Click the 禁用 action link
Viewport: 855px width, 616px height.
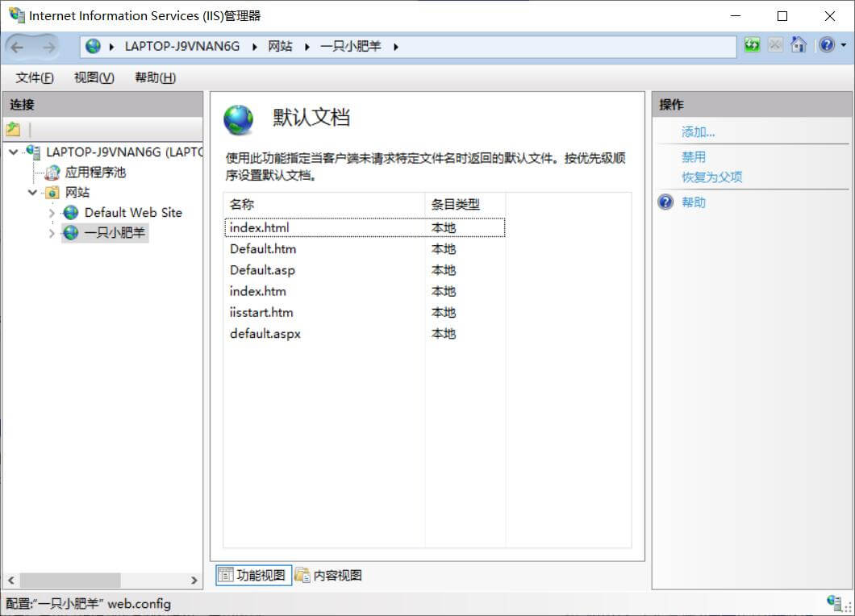point(694,157)
